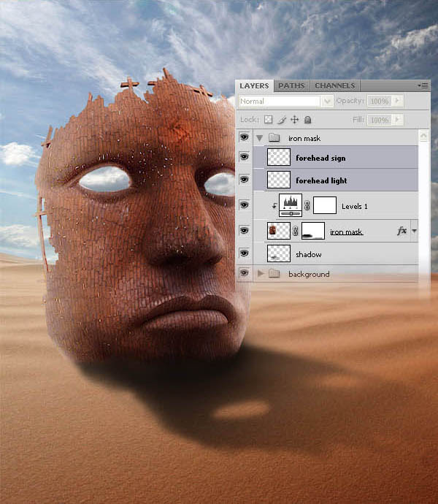Select the underlined 'iron mask' layer name
438x504 pixels.
point(347,232)
